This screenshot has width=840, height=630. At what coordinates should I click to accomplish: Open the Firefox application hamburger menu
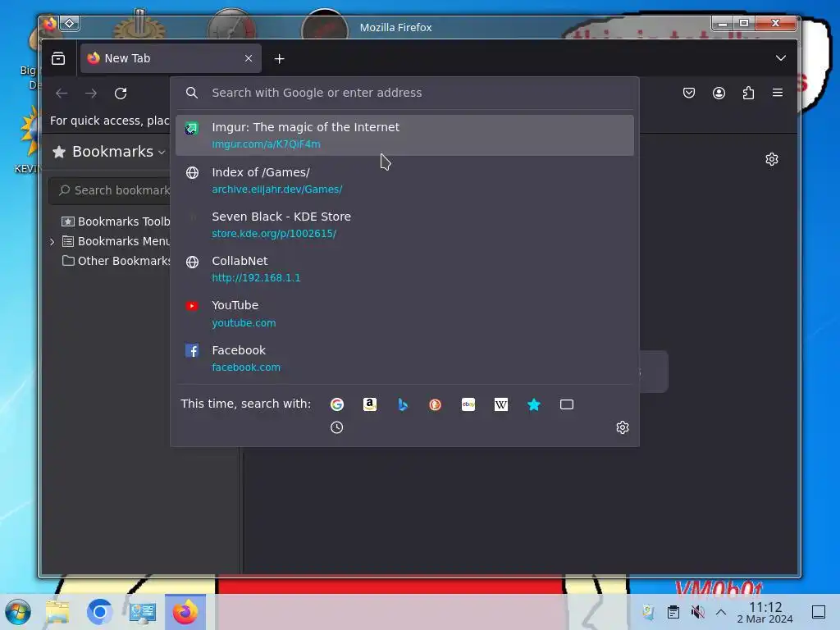(778, 93)
